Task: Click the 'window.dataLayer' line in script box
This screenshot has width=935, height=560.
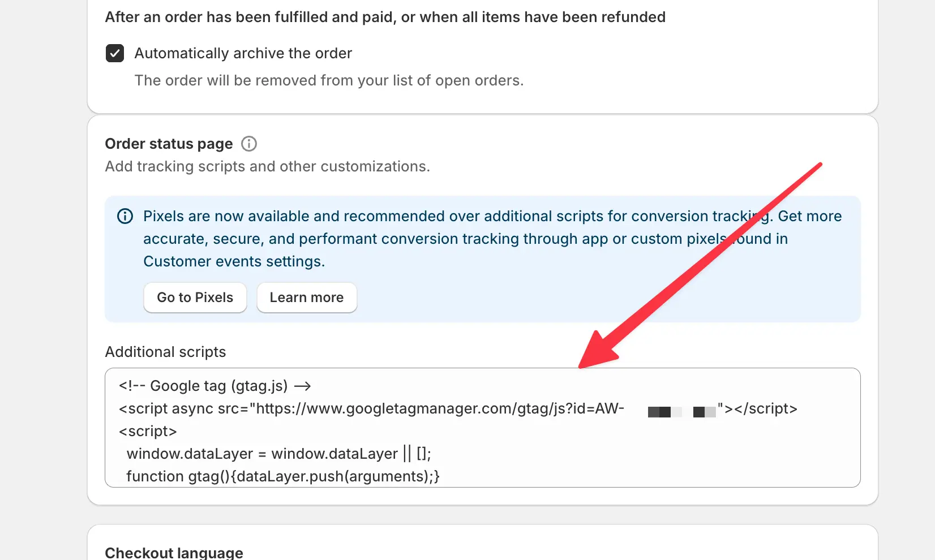Action: (x=279, y=454)
